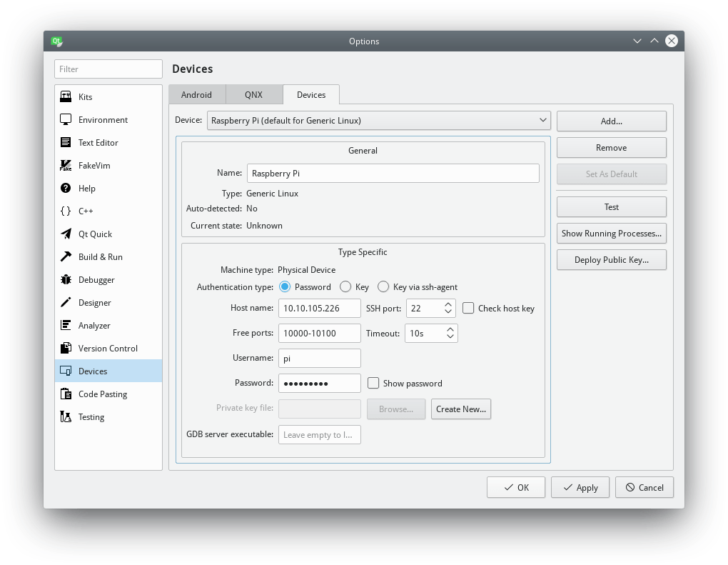Select Password authentication type
The image size is (728, 565).
tap(285, 286)
